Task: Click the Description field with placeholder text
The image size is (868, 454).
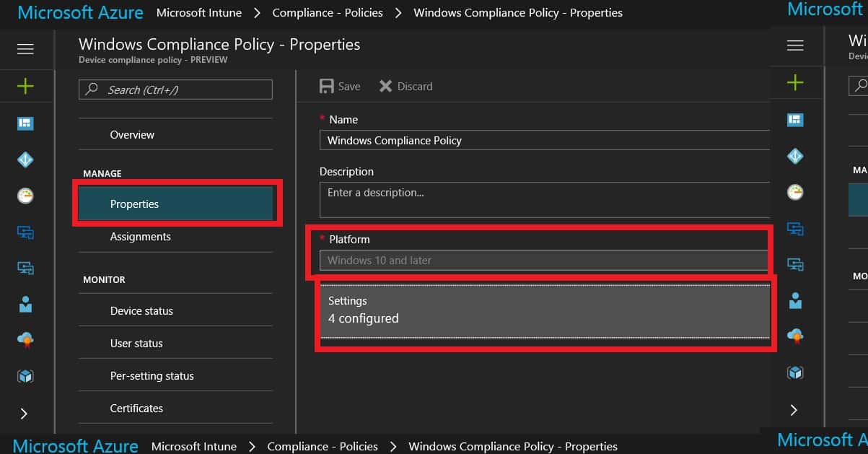Action: coord(545,199)
